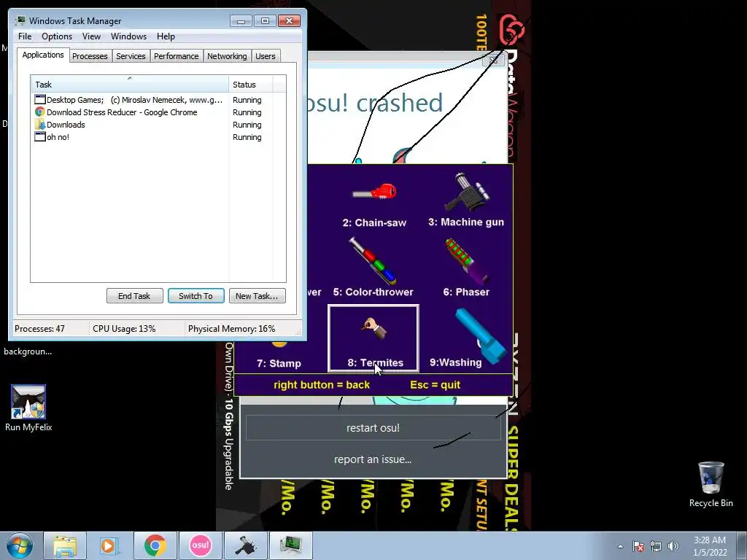Image resolution: width=747 pixels, height=560 pixels.
Task: Click the Run MyFelix desktop shortcut
Action: click(28, 408)
